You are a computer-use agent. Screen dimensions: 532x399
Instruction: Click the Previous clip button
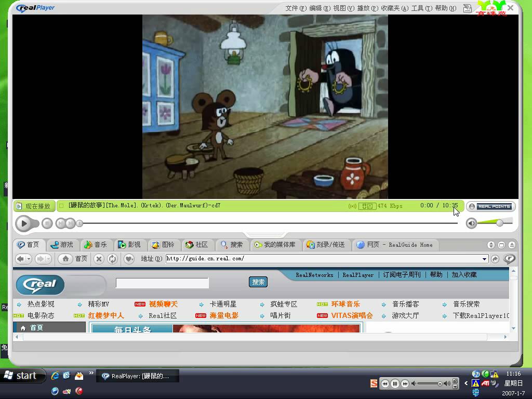point(61,223)
